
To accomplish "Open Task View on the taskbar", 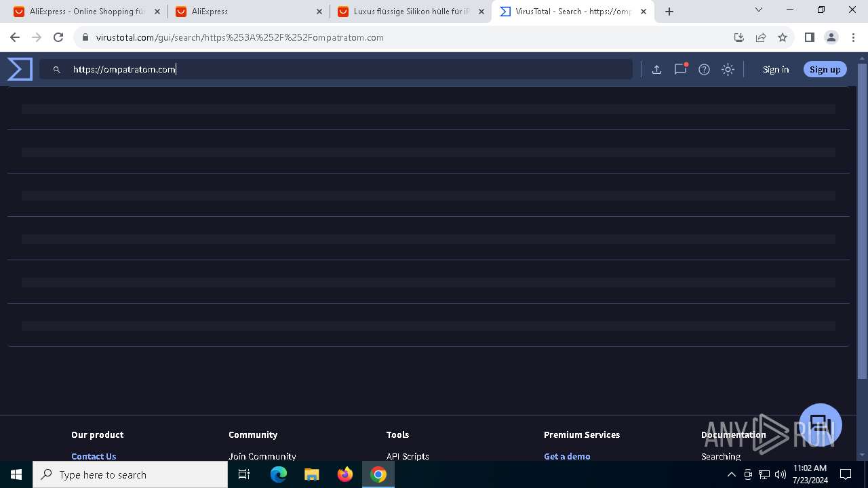I will 244,474.
